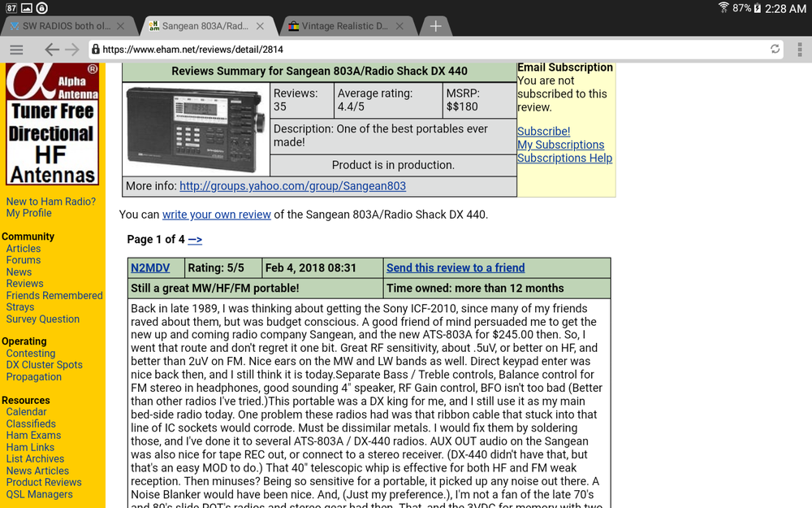The height and width of the screenshot is (508, 812).
Task: Close the Sangean 803A/Rad... tab
Action: 260,26
